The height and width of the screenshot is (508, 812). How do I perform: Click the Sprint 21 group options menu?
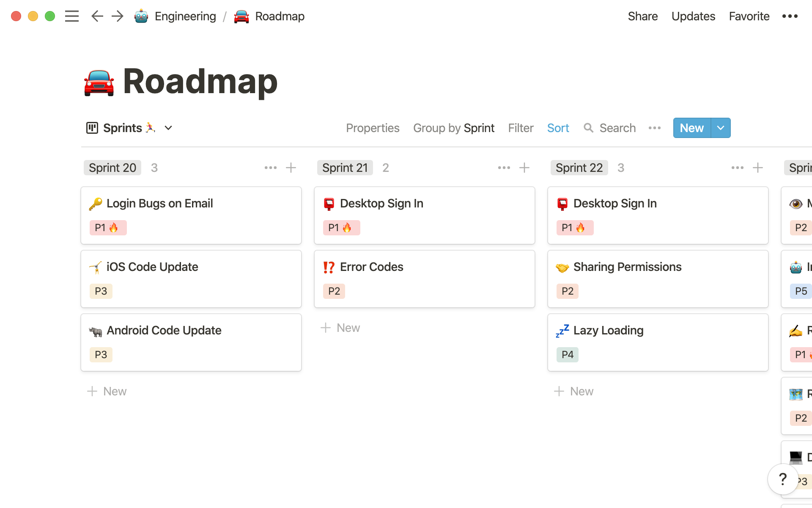pos(503,168)
